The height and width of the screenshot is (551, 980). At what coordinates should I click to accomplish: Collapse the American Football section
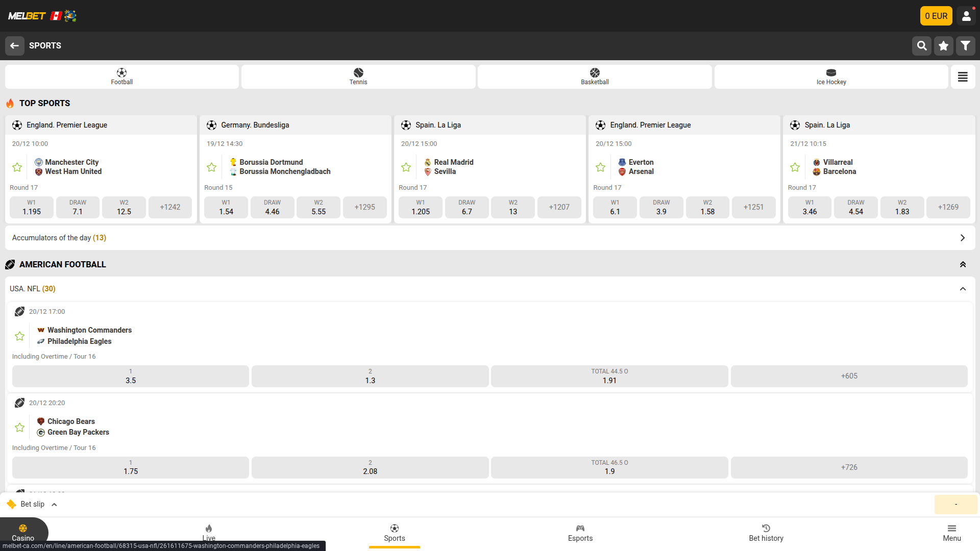pyautogui.click(x=963, y=264)
